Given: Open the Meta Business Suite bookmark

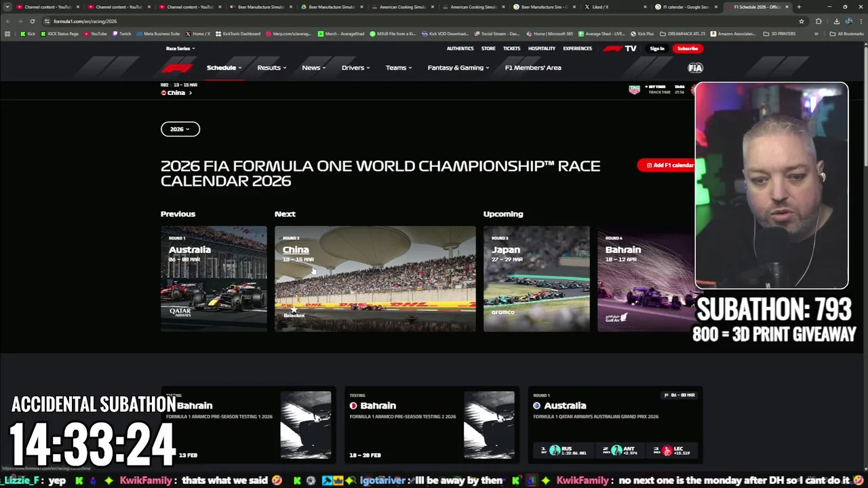Looking at the screenshot, I should 157,33.
